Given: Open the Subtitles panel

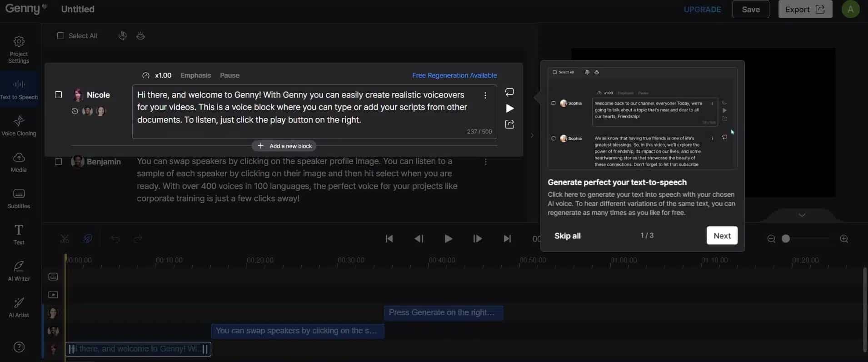Looking at the screenshot, I should (19, 198).
